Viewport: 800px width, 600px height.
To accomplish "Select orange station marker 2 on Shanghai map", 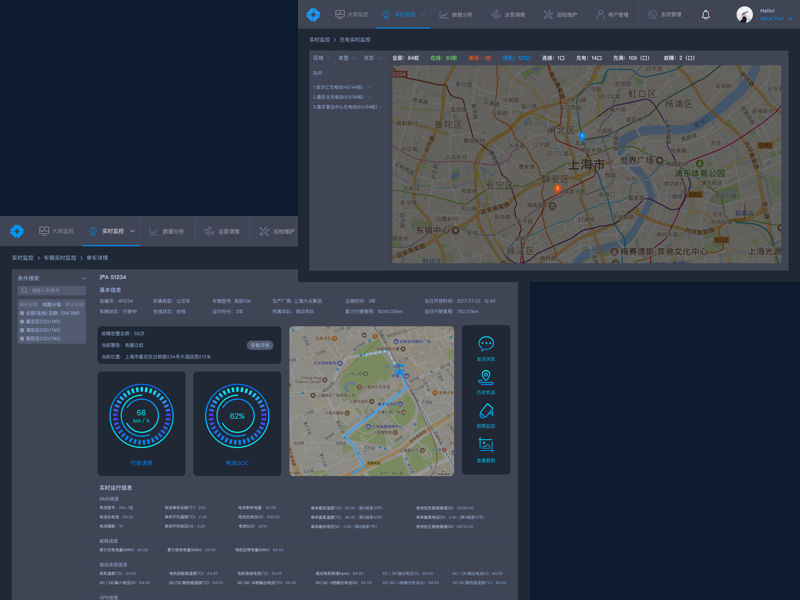I will pos(558,189).
